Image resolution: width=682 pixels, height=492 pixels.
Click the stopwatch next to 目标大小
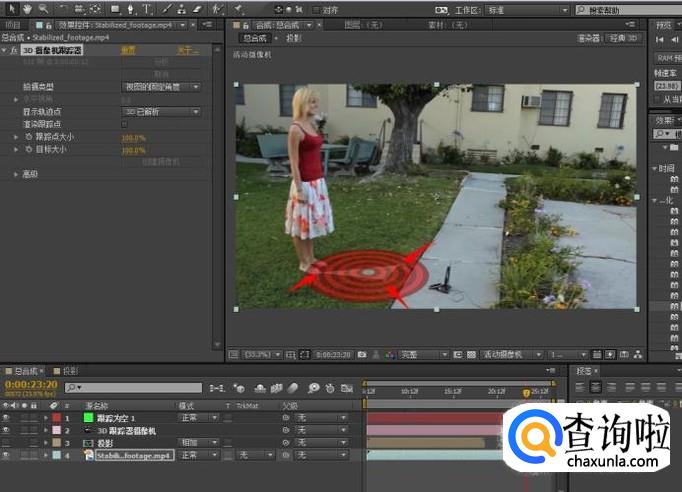[x=28, y=150]
